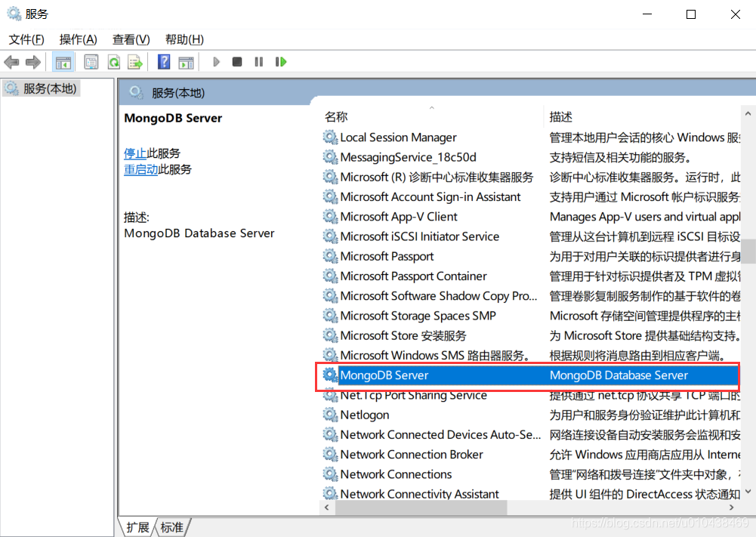Image resolution: width=756 pixels, height=537 pixels.
Task: Open the 操作(A) menu
Action: (x=78, y=39)
